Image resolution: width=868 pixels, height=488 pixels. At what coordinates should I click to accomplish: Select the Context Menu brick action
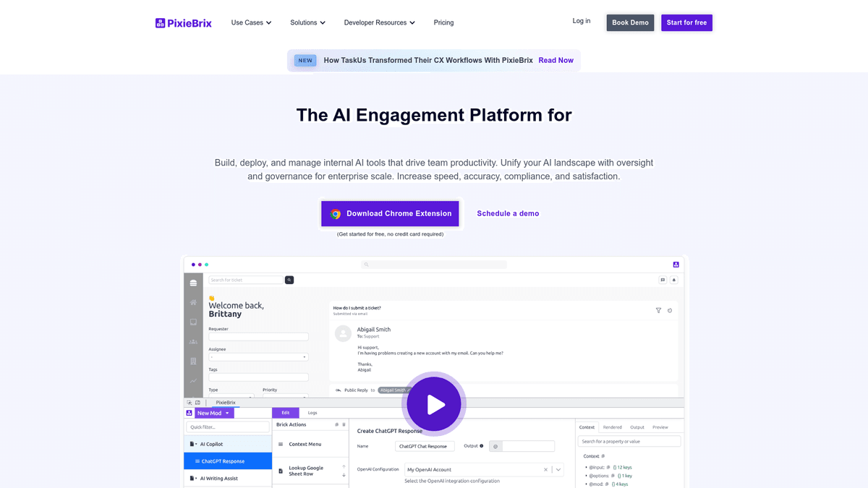click(310, 445)
